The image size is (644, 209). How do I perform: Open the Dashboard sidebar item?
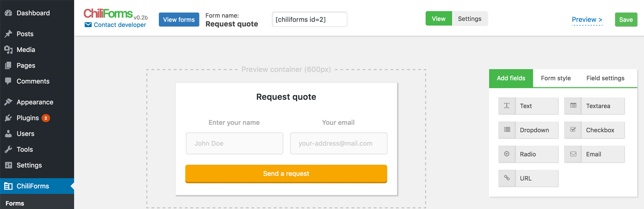pyautogui.click(x=33, y=13)
